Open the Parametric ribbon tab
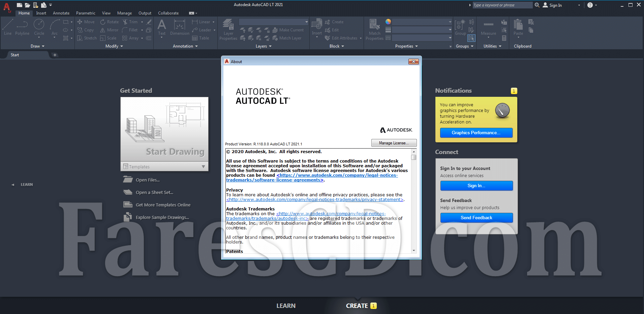 click(86, 13)
